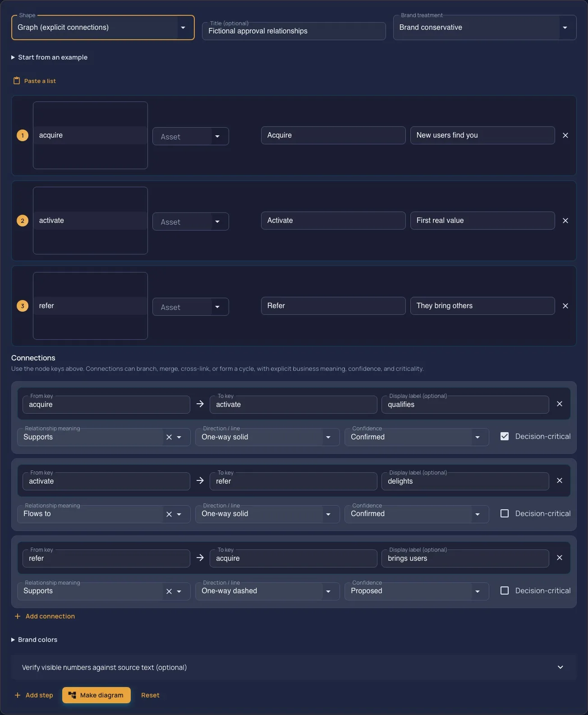
Task: Uncheck Decision-critical for qualifies connection
Action: [x=505, y=436]
